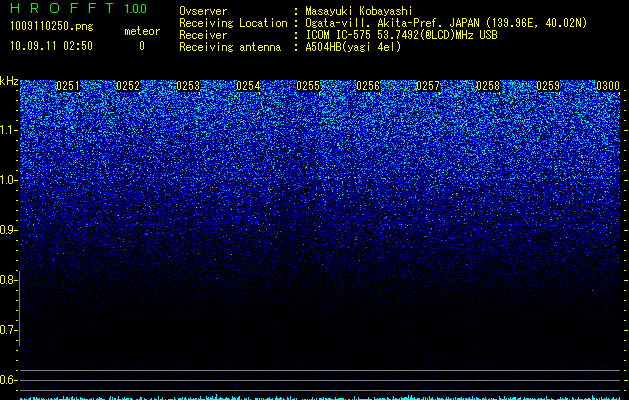Click the 0.7 kHz axis label
The height and width of the screenshot is (400, 629).
tap(8, 330)
